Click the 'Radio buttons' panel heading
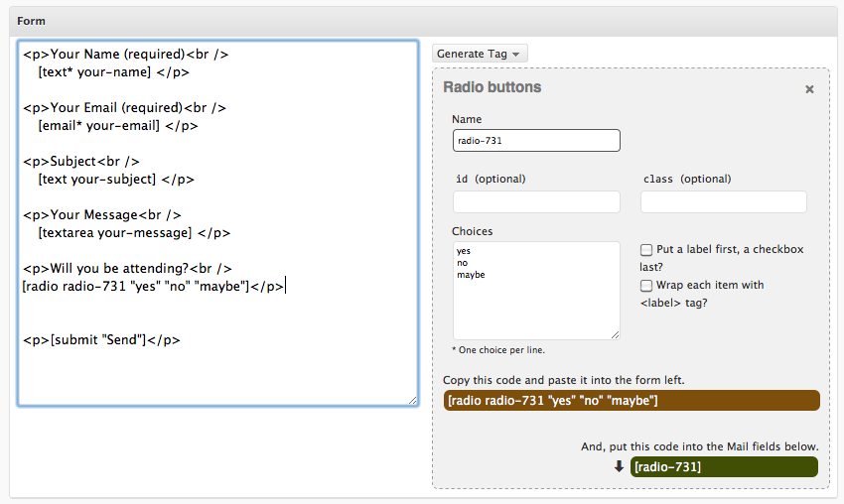Viewport: 844px width, 504px height. (x=492, y=87)
